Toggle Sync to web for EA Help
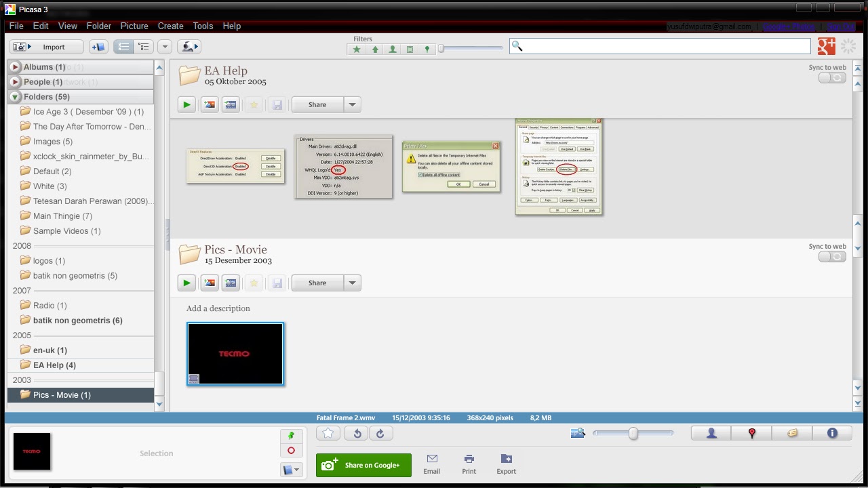Viewport: 868px width, 488px height. 833,78
